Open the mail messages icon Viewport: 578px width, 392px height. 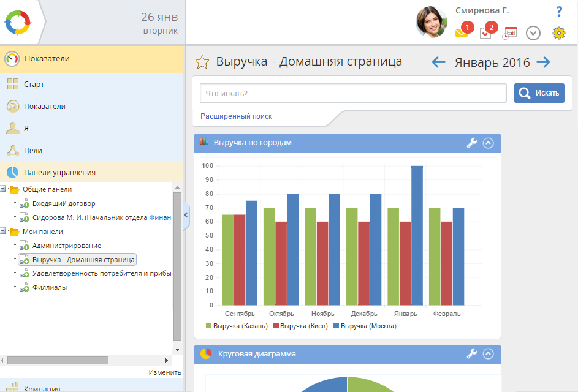tap(462, 32)
